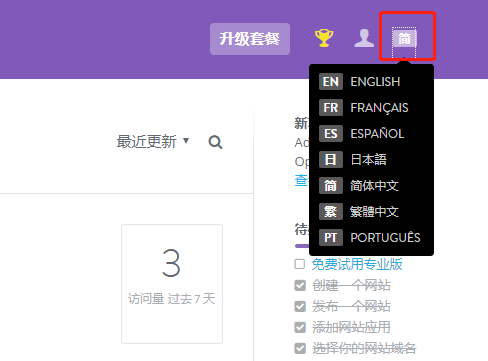This screenshot has width=488, height=361.
Task: Open the trophy rewards icon
Action: coord(324,38)
